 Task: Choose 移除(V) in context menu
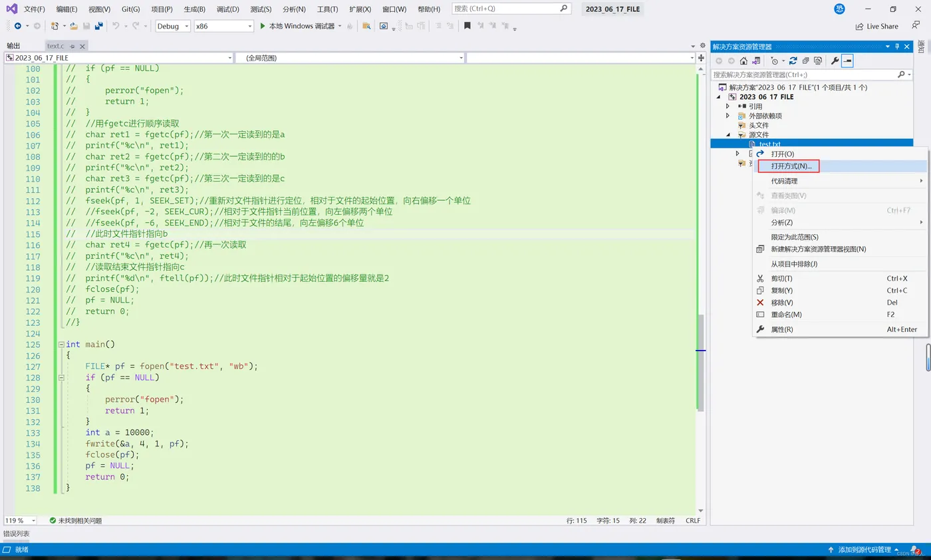(841, 302)
